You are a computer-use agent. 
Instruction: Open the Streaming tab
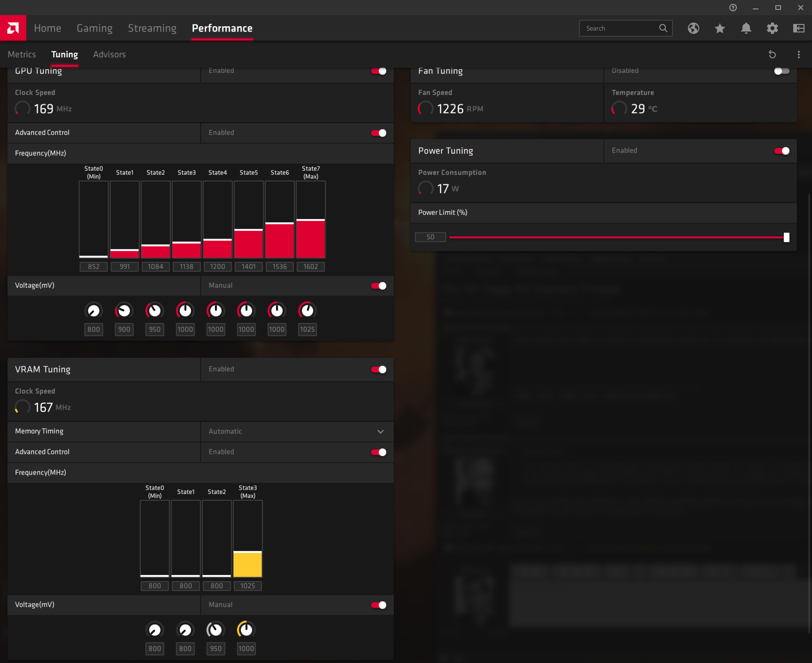(x=152, y=28)
